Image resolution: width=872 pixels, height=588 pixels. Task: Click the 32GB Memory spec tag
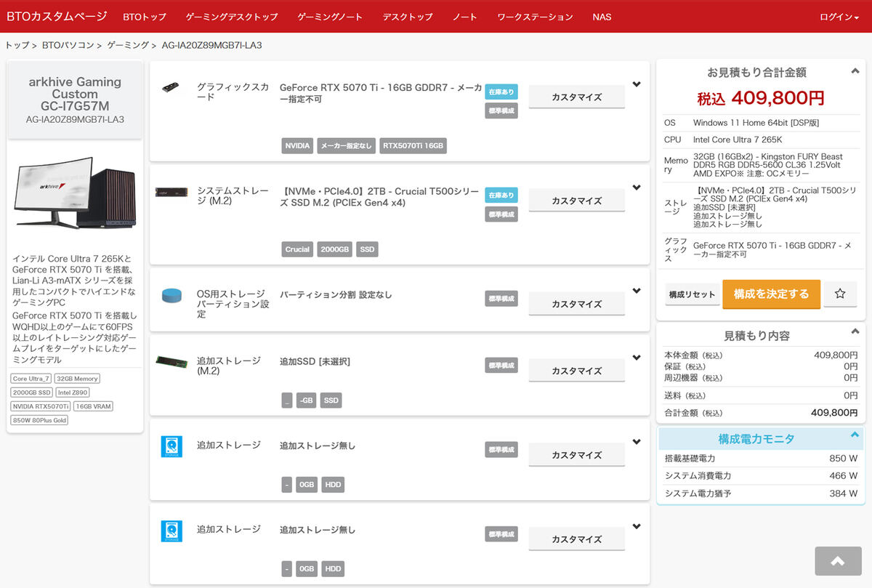[77, 379]
